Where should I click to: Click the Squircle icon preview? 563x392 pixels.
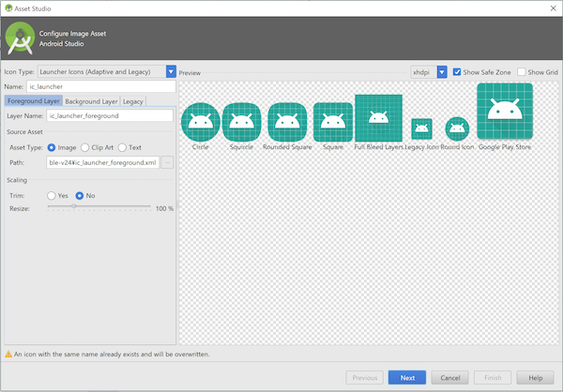242,122
